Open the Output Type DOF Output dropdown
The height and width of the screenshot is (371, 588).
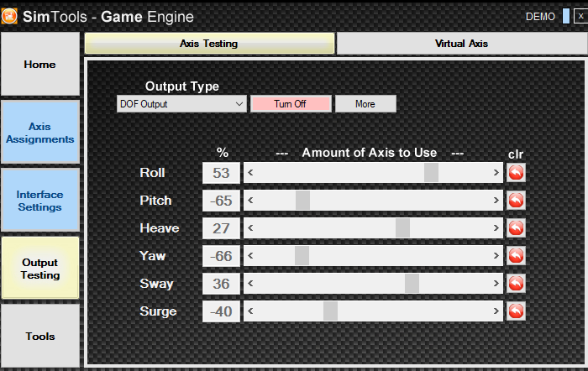click(181, 104)
